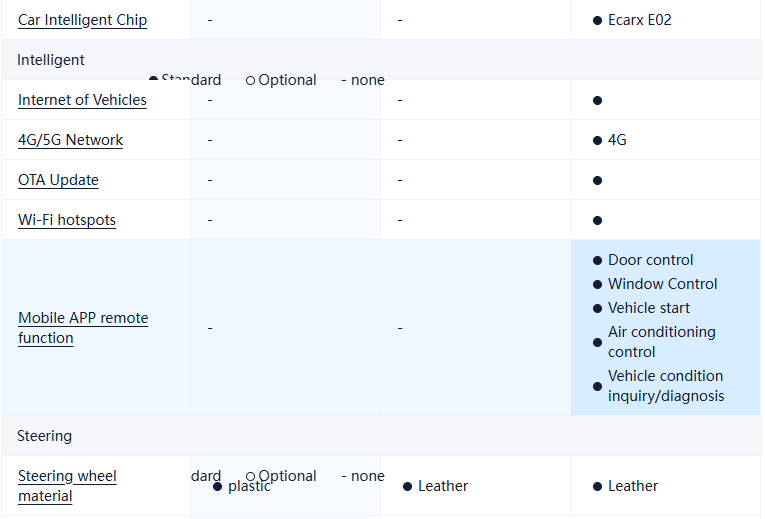Select the Steering section header
Screen dimensions: 765x519
click(x=45, y=436)
